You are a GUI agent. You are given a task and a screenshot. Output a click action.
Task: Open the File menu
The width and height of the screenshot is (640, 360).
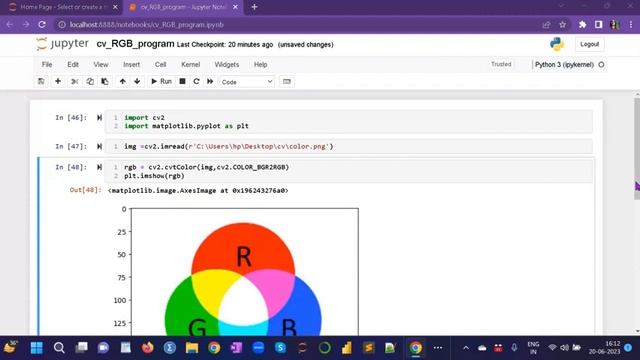pos(47,64)
